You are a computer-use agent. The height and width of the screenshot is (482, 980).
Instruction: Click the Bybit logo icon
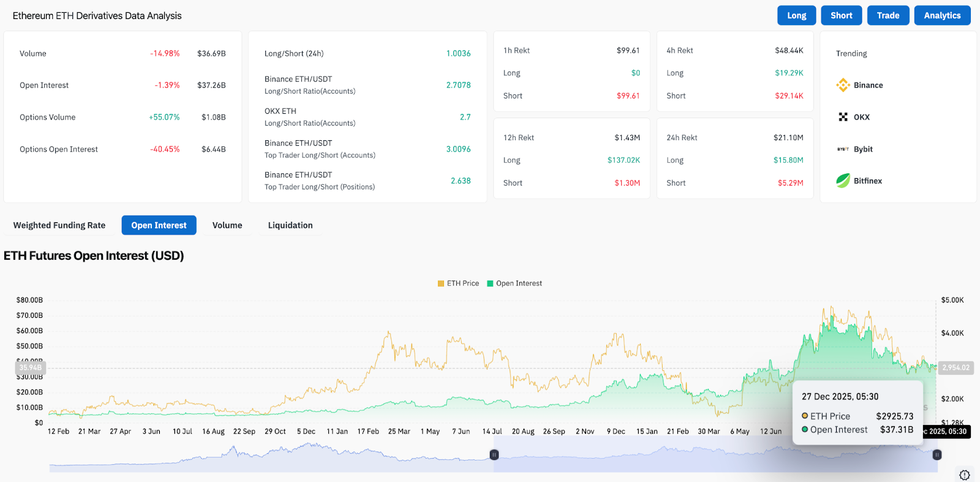point(843,149)
